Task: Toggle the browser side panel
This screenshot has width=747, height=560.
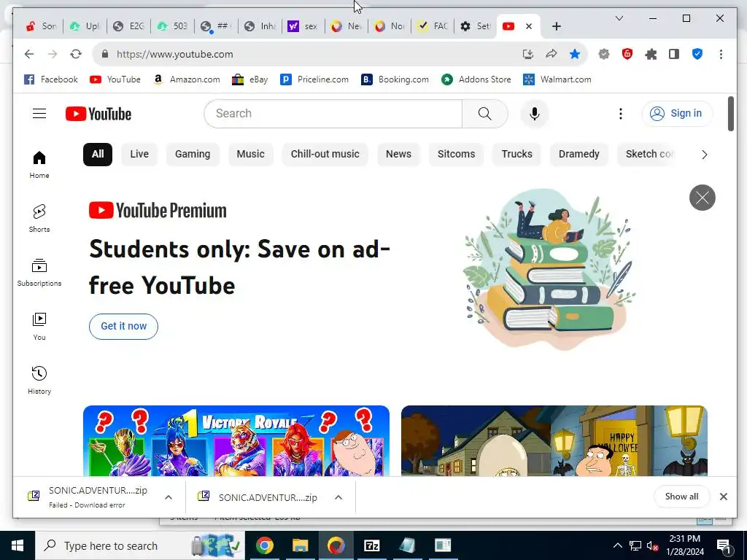Action: (x=673, y=54)
